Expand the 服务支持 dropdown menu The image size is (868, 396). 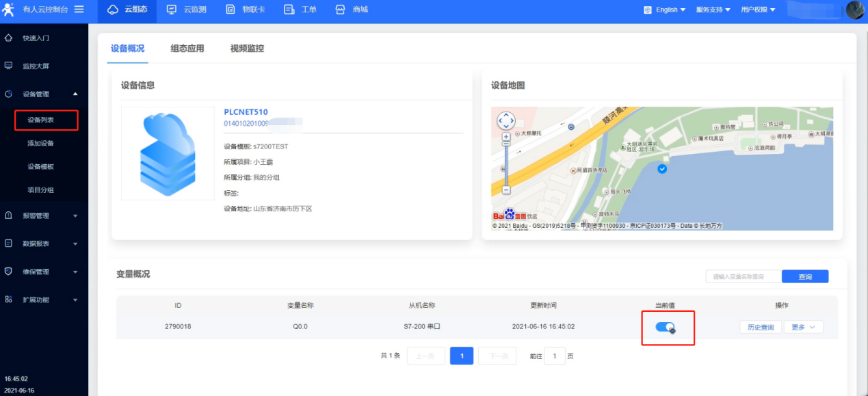pyautogui.click(x=713, y=10)
